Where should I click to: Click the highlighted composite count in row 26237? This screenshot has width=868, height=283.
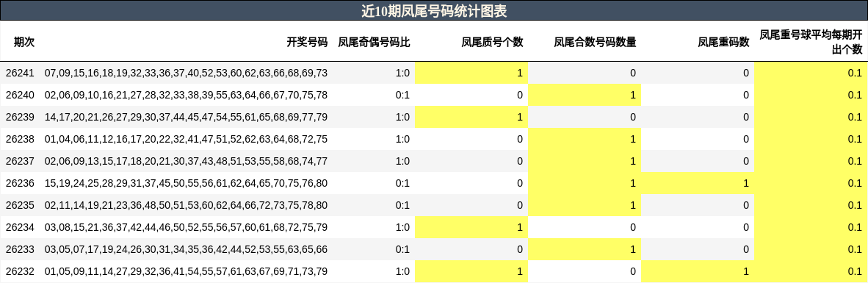(x=585, y=161)
